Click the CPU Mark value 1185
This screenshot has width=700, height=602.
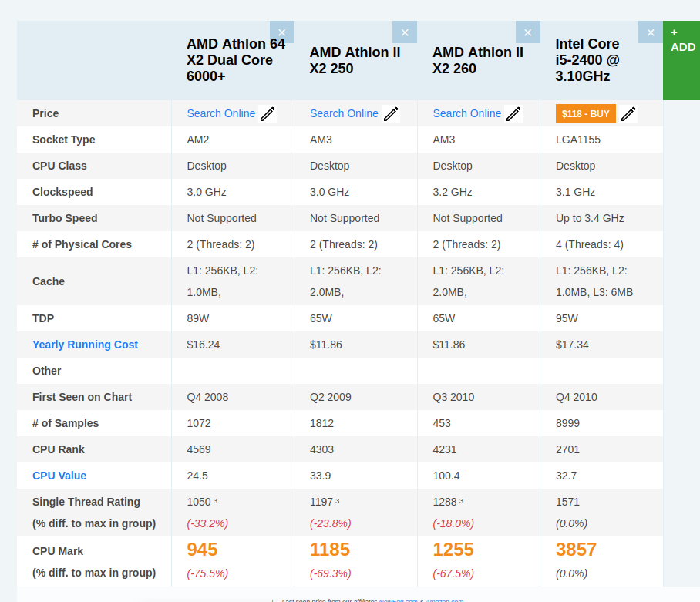pos(330,550)
